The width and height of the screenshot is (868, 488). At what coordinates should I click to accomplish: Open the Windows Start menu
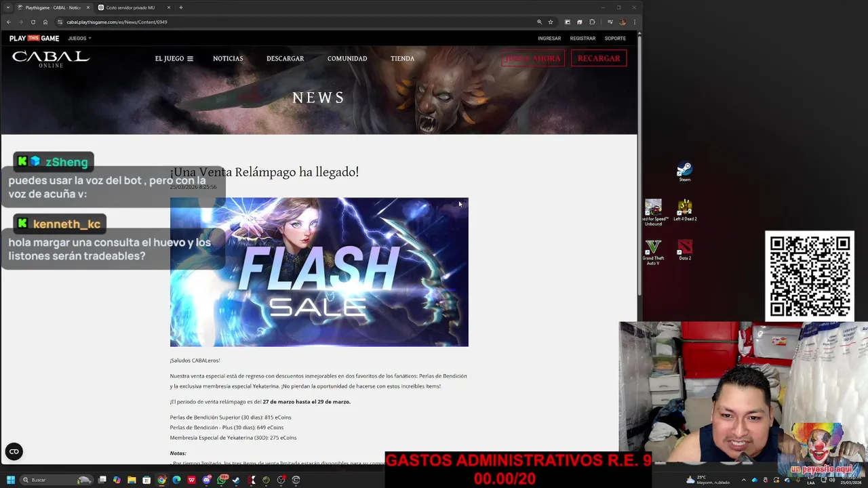point(11,480)
